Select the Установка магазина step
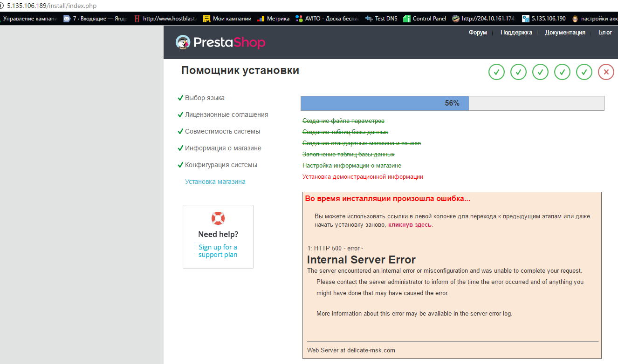The image size is (618, 364). tap(215, 182)
